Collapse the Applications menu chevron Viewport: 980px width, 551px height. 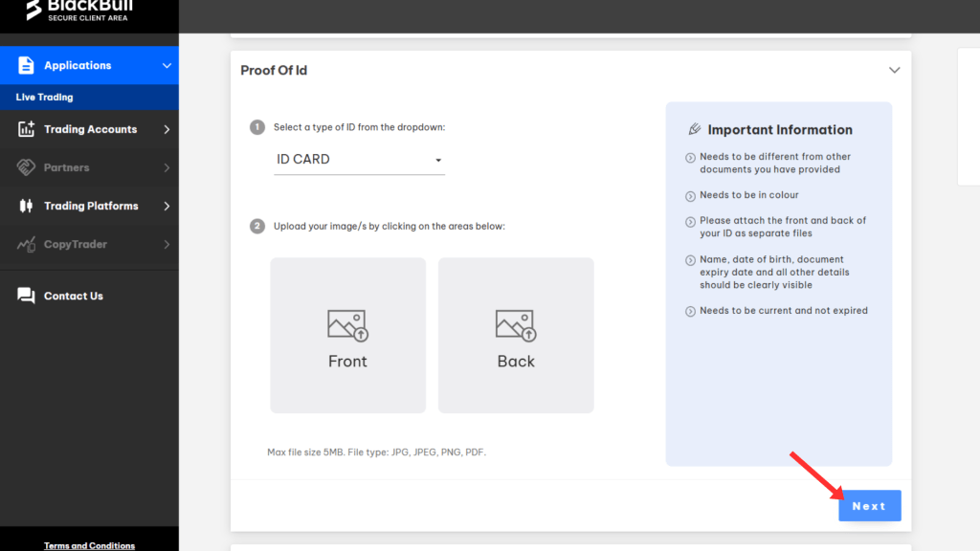pos(167,66)
